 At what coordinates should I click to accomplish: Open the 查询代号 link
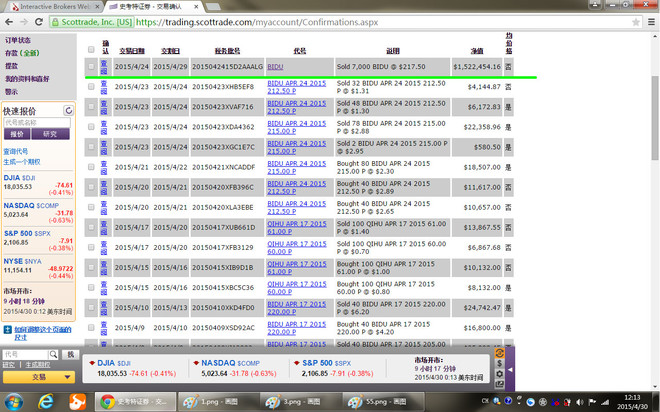[16, 151]
